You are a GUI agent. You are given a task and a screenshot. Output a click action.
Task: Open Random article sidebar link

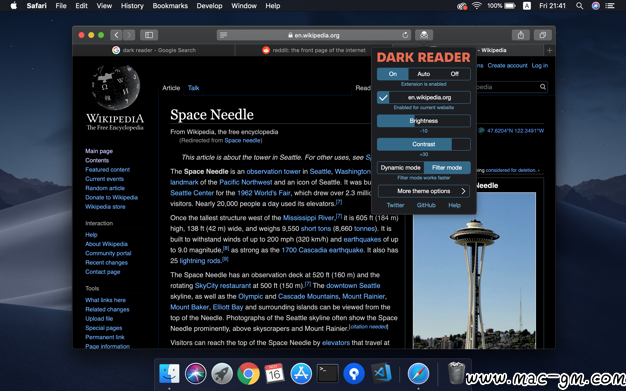coord(105,188)
